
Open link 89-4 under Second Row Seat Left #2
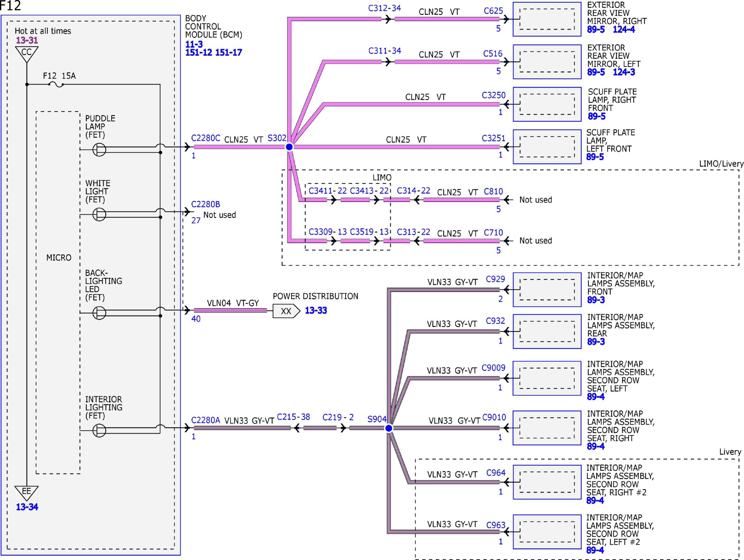pyautogui.click(x=595, y=550)
